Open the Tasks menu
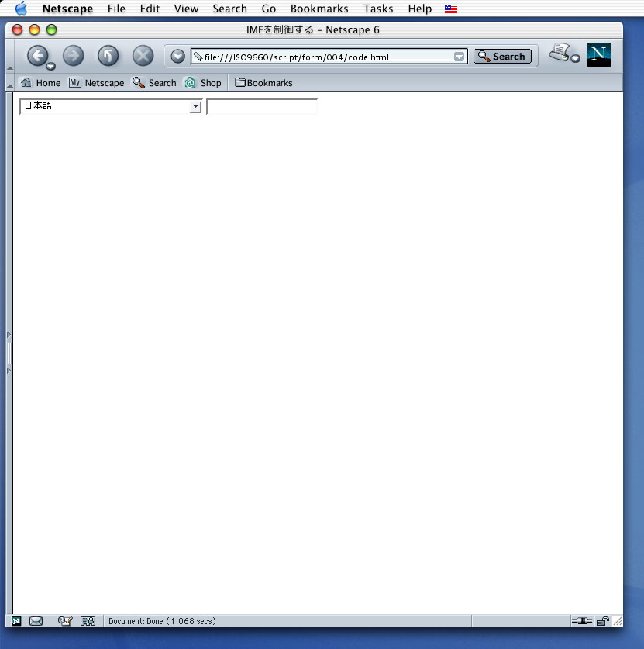This screenshot has width=644, height=649. tap(378, 9)
